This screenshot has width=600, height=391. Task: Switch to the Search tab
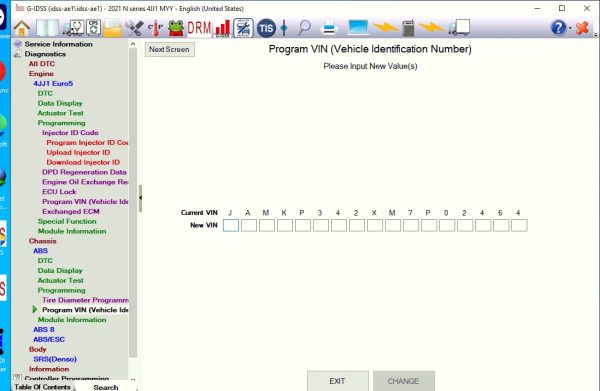(x=106, y=387)
